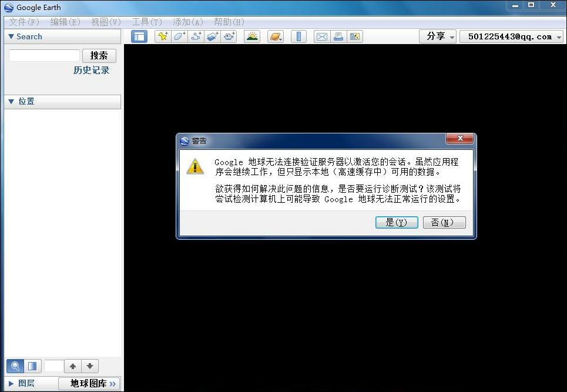
Task: Move item up with arrow button
Action: coord(73,366)
